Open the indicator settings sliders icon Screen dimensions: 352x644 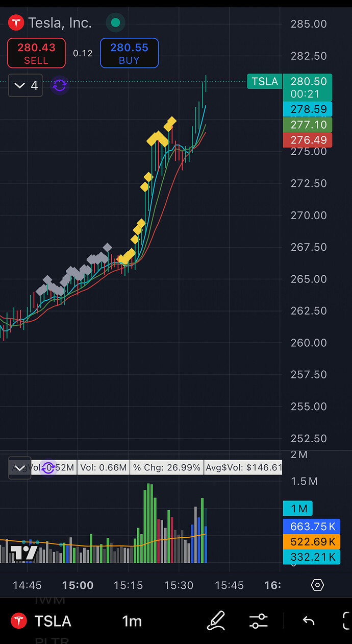[x=259, y=621]
